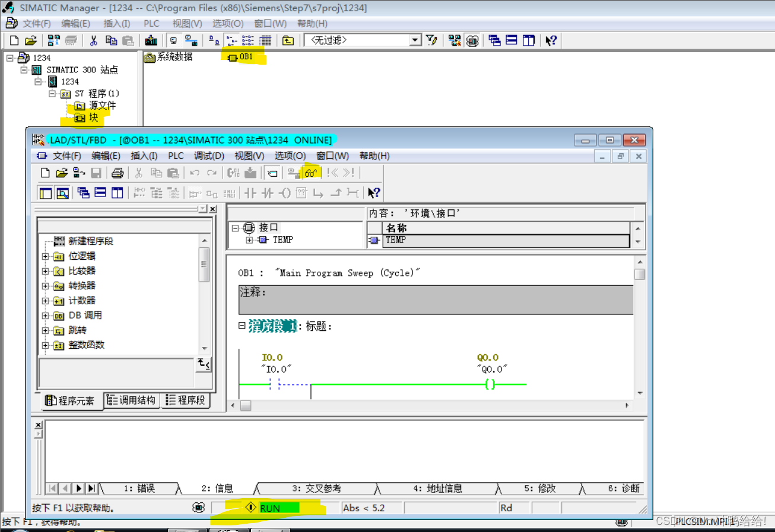Click Cascade windows icon in SIMATIC Manager toolbar
Screen dimensions: 775x532
pos(494,40)
